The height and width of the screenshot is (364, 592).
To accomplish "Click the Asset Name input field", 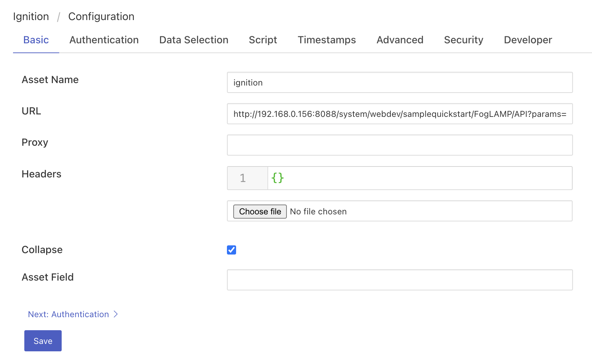I will 400,83.
